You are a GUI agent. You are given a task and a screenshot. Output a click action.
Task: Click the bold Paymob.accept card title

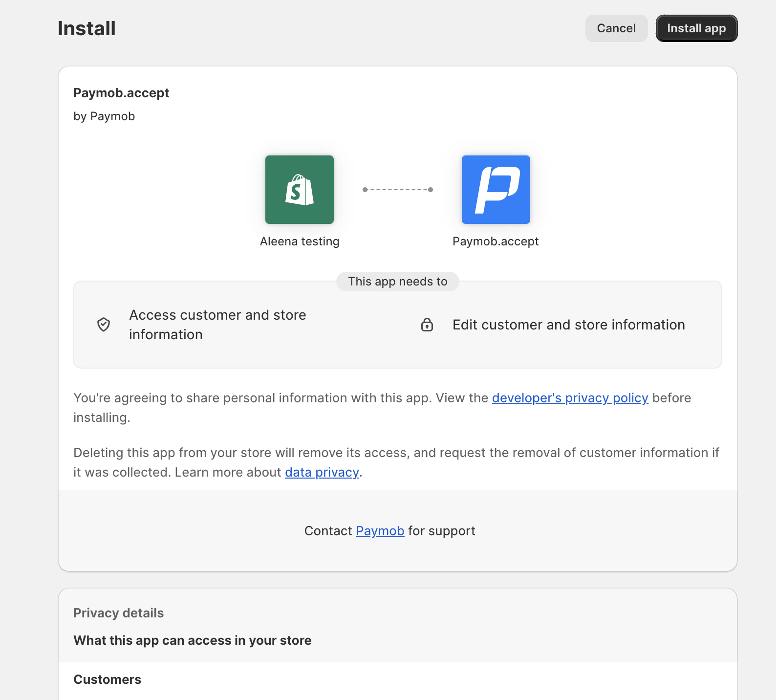[121, 93]
